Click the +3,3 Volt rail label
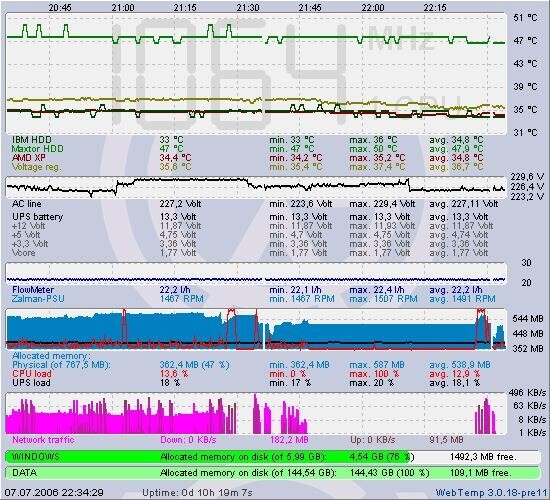This screenshot has width=550, height=500. tap(30, 244)
